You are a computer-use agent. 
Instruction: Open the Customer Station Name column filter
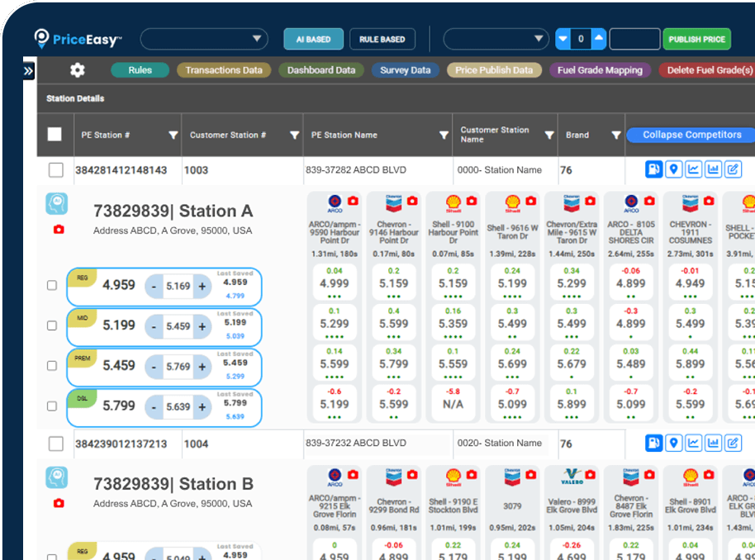pyautogui.click(x=549, y=135)
